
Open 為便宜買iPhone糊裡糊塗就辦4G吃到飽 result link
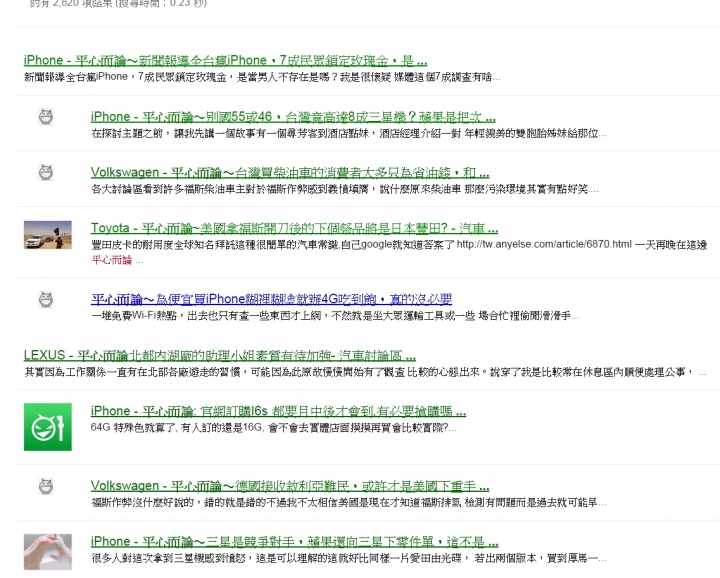pyautogui.click(x=271, y=299)
